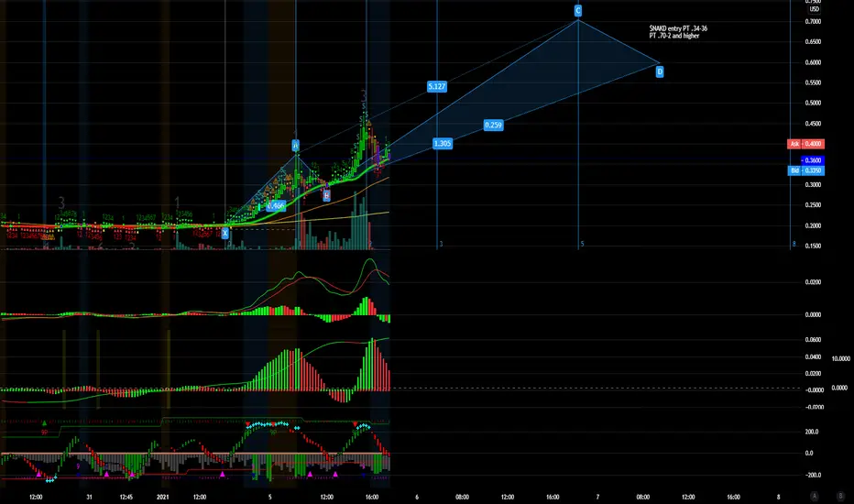Click the -200.0 indicator scale value

(x=813, y=475)
